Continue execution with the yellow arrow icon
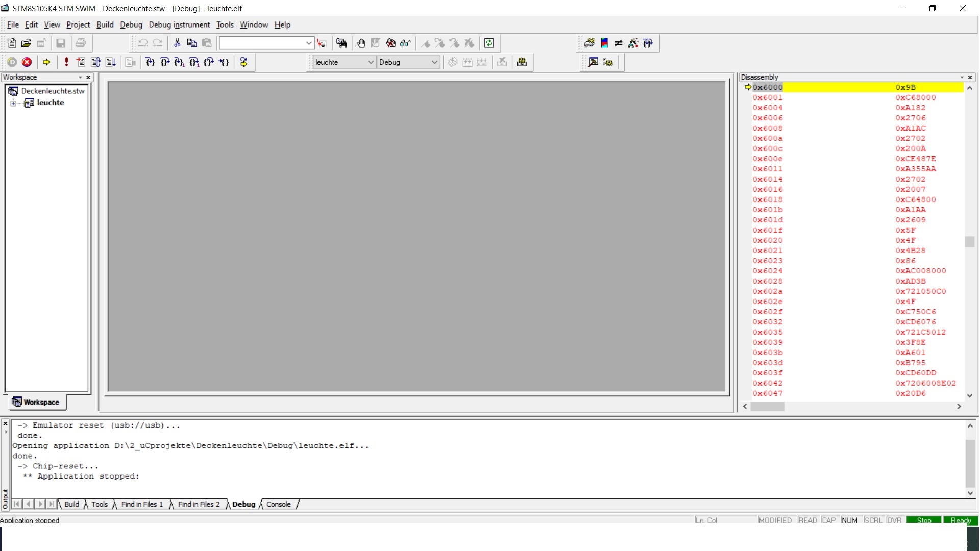Viewport: 980px width, 551px height. point(47,62)
